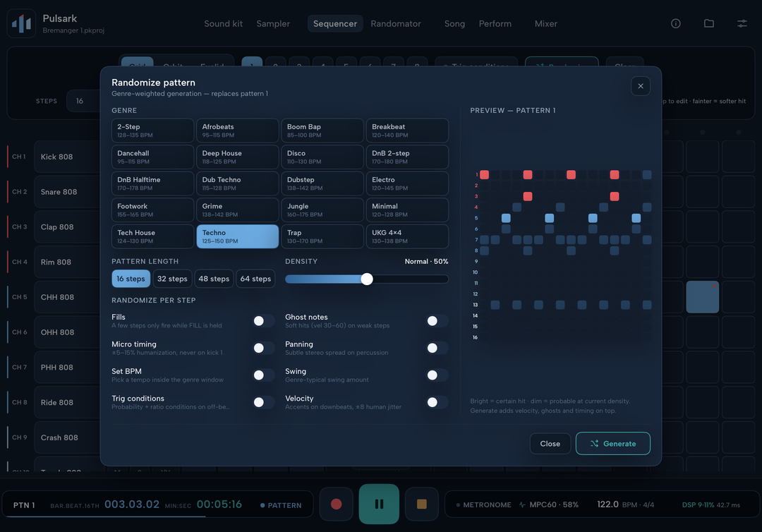762x532 pixels.
Task: Select the Electro genre
Action: click(407, 183)
